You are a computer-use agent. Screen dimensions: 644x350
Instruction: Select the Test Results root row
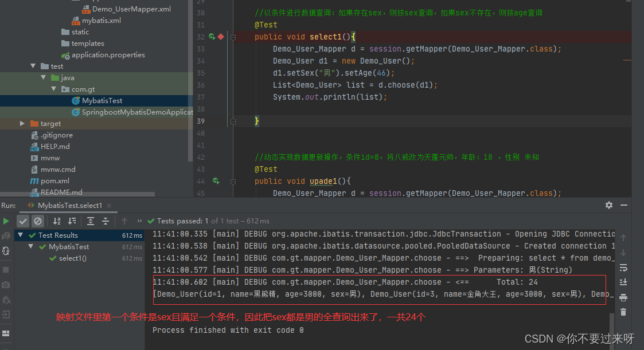click(x=79, y=235)
